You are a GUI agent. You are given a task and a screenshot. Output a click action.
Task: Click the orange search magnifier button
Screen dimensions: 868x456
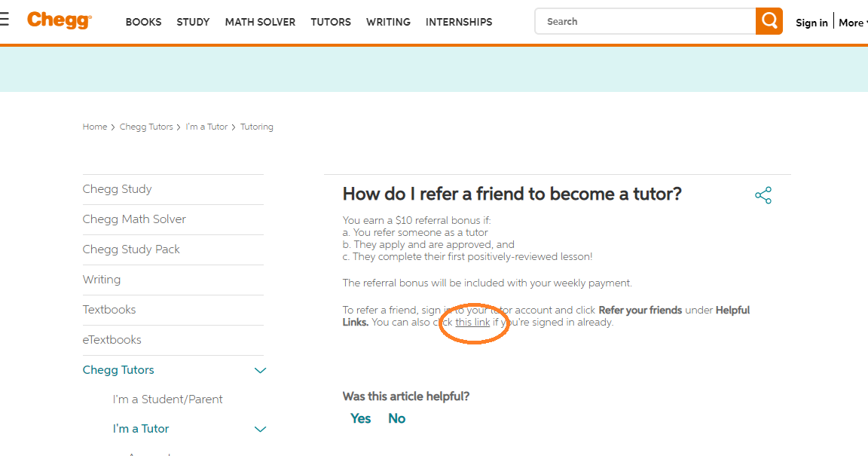tap(769, 21)
